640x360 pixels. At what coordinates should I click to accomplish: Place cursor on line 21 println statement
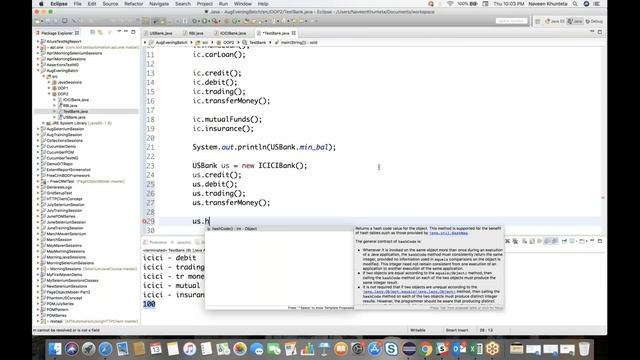point(264,147)
